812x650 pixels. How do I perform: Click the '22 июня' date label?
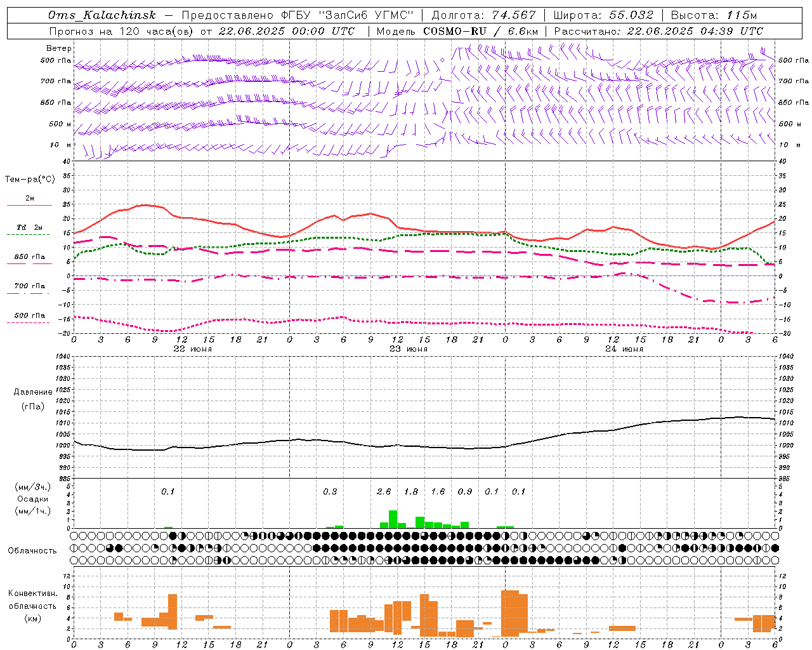coord(193,349)
